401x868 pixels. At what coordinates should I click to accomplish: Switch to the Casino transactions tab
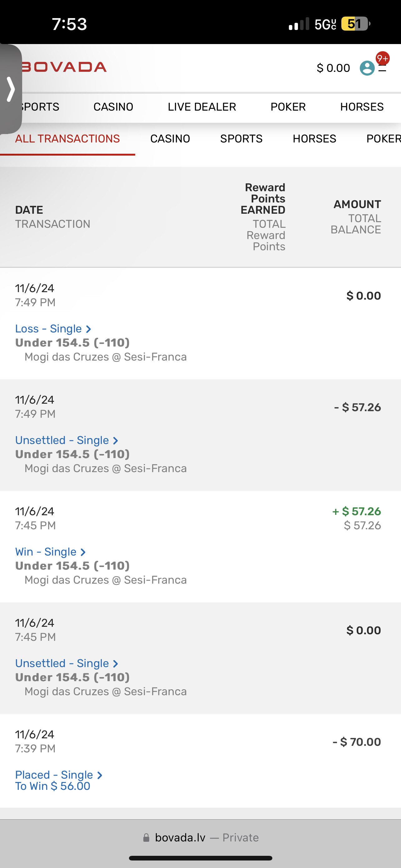pyautogui.click(x=170, y=139)
